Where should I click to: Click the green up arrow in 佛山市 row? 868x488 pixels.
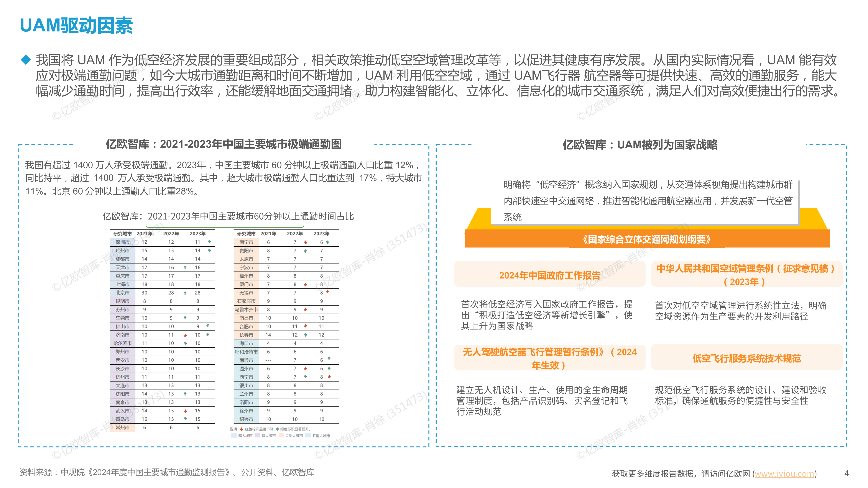(208, 325)
